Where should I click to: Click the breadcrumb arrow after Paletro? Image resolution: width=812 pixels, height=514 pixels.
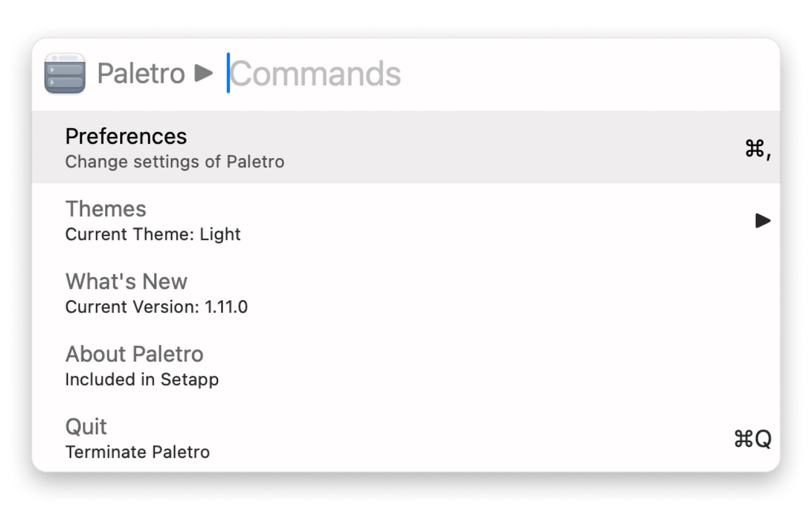pos(204,73)
